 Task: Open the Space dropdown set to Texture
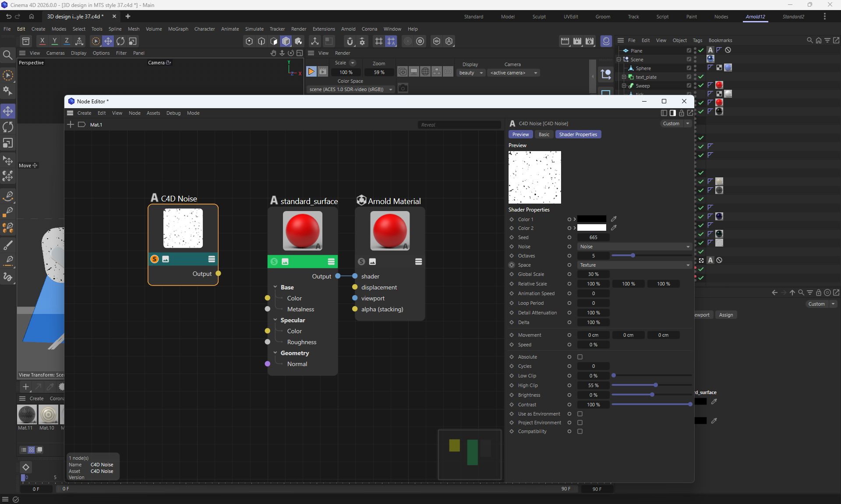pyautogui.click(x=634, y=265)
